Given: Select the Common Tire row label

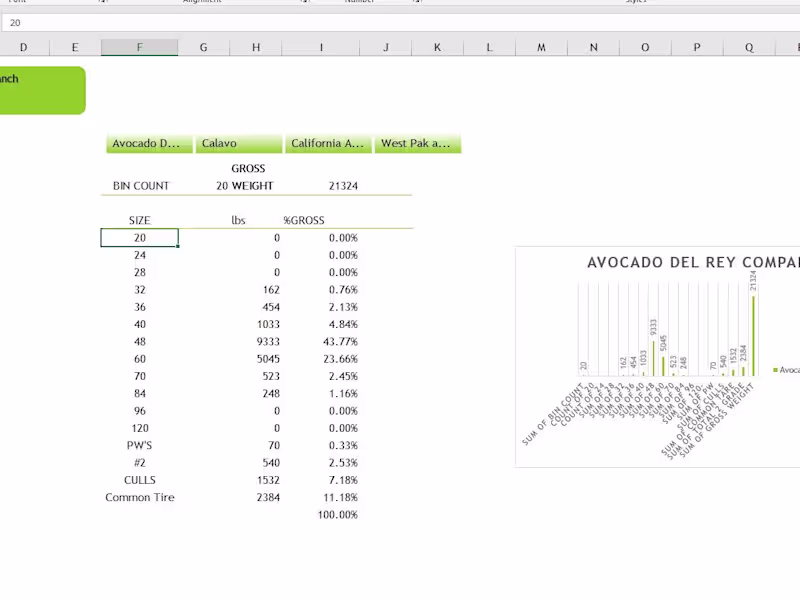Looking at the screenshot, I should [x=139, y=497].
